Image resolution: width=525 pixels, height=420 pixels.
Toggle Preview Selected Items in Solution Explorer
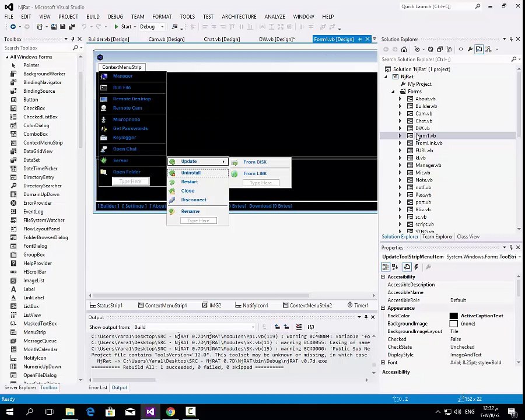(x=479, y=49)
